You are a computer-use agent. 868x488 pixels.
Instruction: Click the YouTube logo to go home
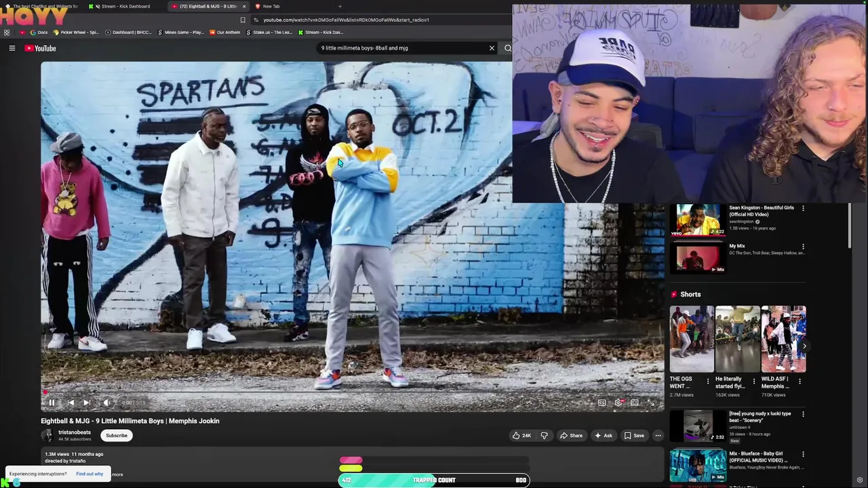click(x=41, y=48)
